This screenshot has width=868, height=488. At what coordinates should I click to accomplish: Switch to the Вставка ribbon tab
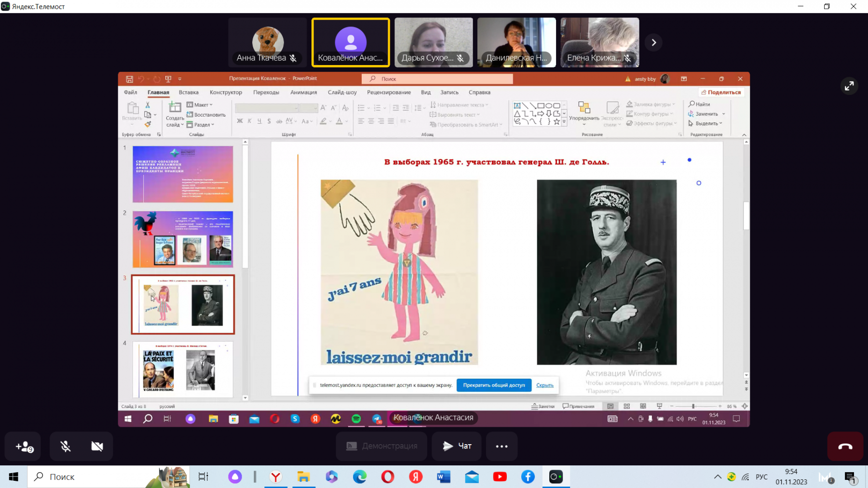[189, 92]
